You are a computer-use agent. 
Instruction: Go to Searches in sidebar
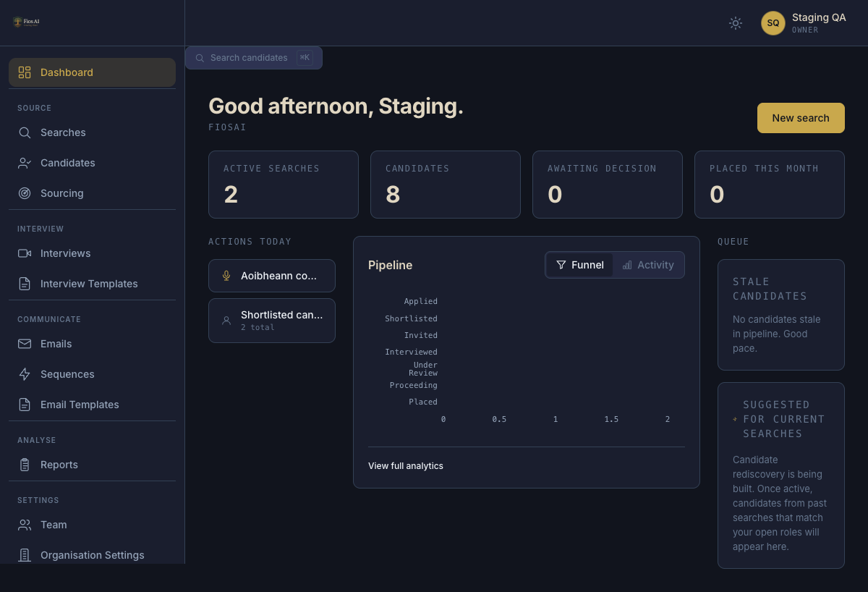(x=92, y=132)
